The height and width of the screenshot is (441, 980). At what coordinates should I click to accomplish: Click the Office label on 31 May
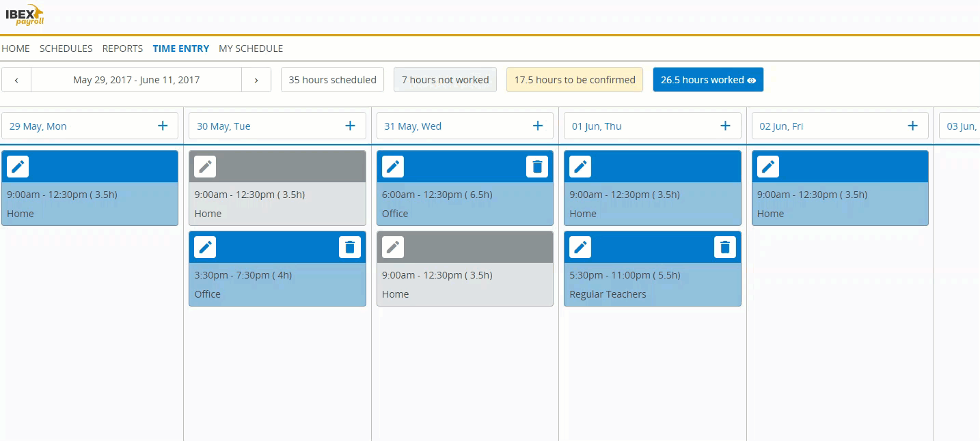[395, 214]
